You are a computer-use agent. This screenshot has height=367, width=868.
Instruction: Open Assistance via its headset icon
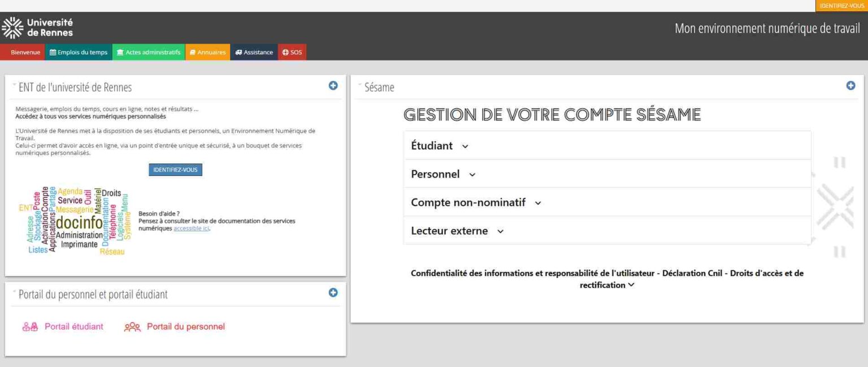[238, 52]
